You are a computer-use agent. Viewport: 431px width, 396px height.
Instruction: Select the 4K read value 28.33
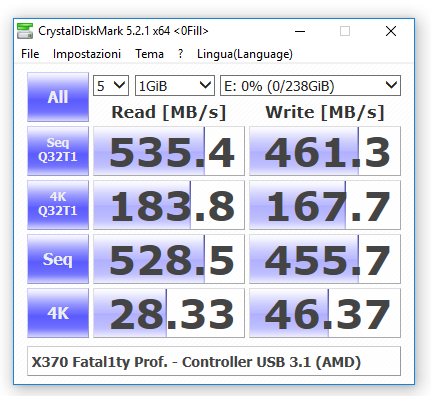point(169,313)
